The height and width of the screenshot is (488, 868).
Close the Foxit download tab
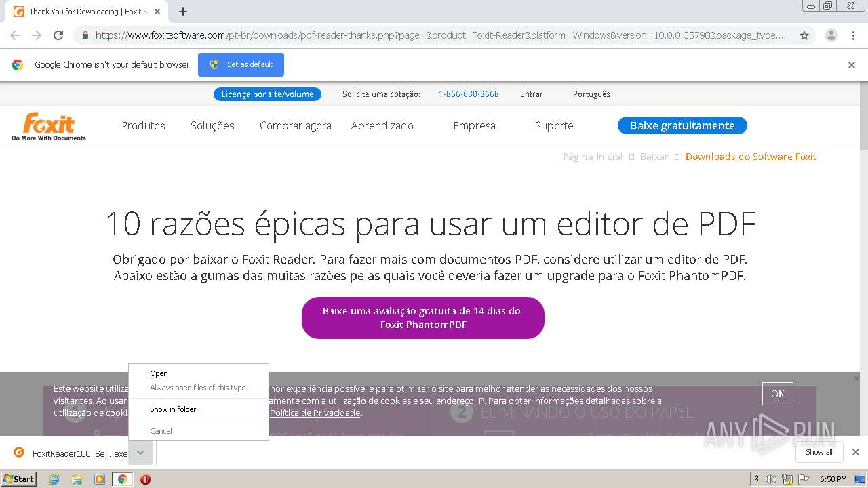click(x=157, y=12)
